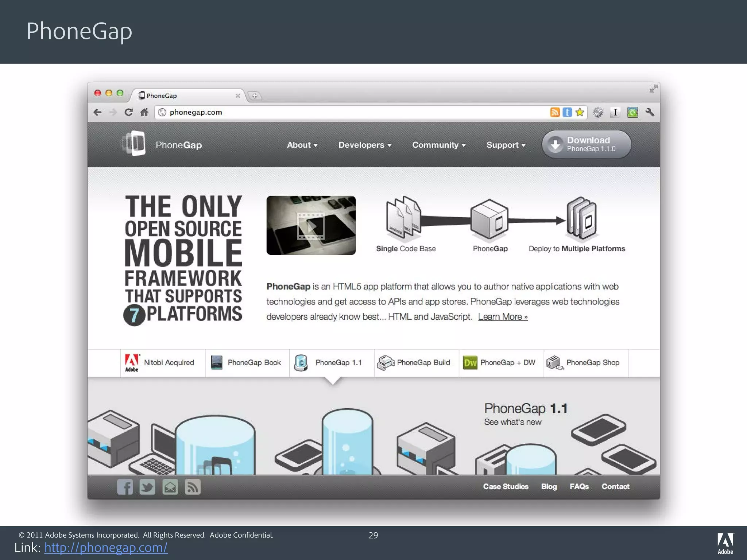The image size is (747, 560).
Task: Expand the Support dropdown menu
Action: click(x=506, y=145)
